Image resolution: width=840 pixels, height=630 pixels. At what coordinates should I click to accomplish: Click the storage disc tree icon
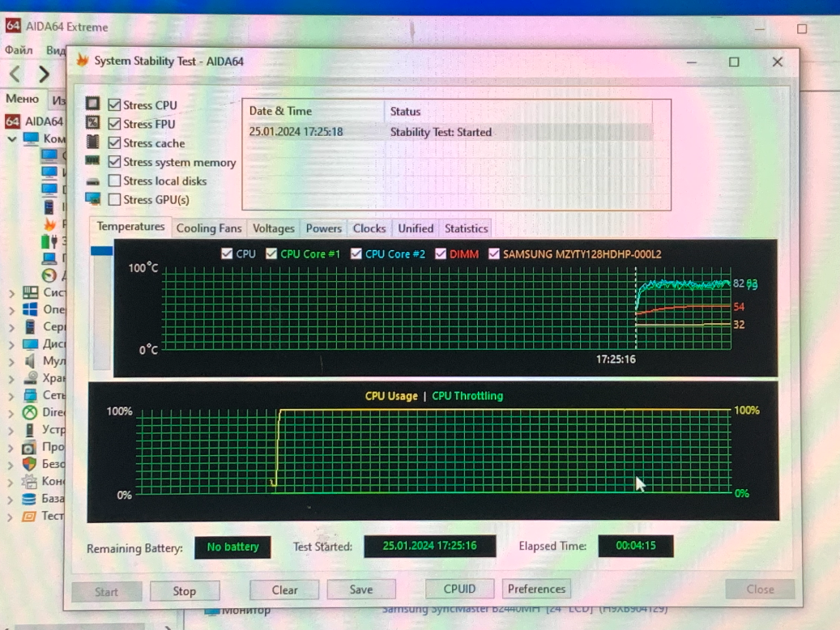coord(30,377)
